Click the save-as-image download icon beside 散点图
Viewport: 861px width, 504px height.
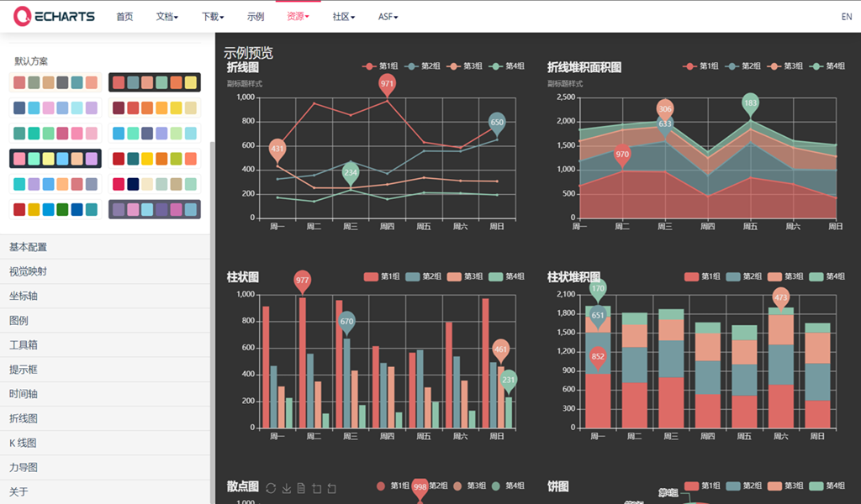[287, 488]
